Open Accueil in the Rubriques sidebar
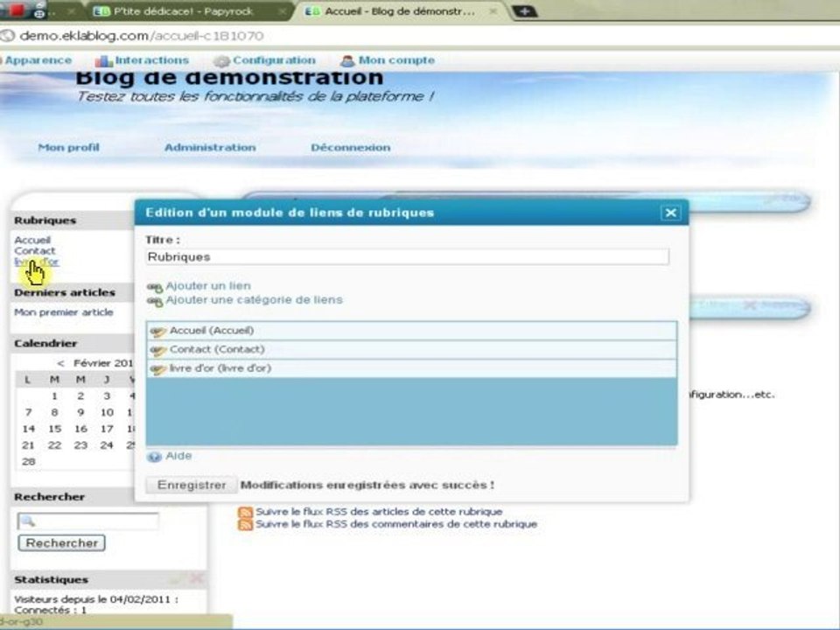The height and width of the screenshot is (630, 840). coord(32,240)
